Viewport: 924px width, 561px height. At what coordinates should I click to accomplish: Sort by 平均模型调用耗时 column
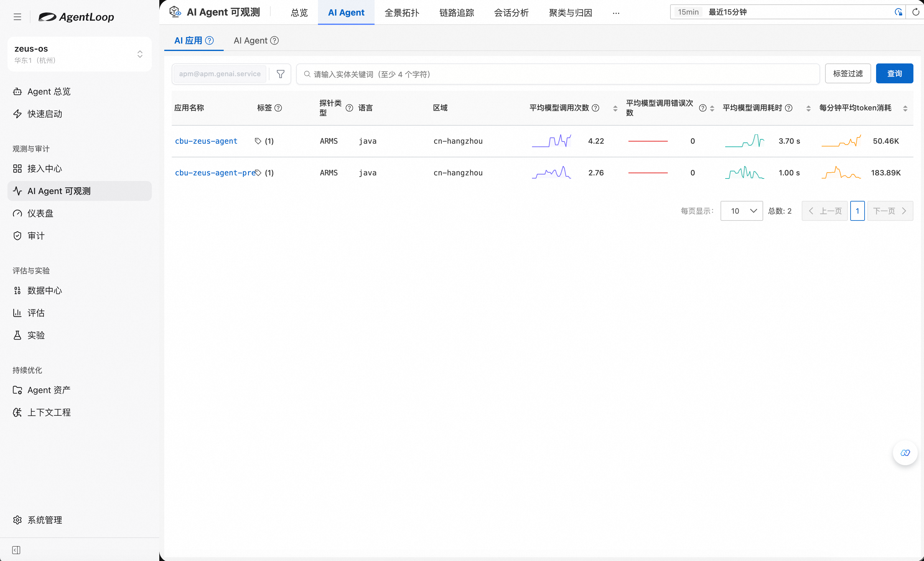pos(808,108)
